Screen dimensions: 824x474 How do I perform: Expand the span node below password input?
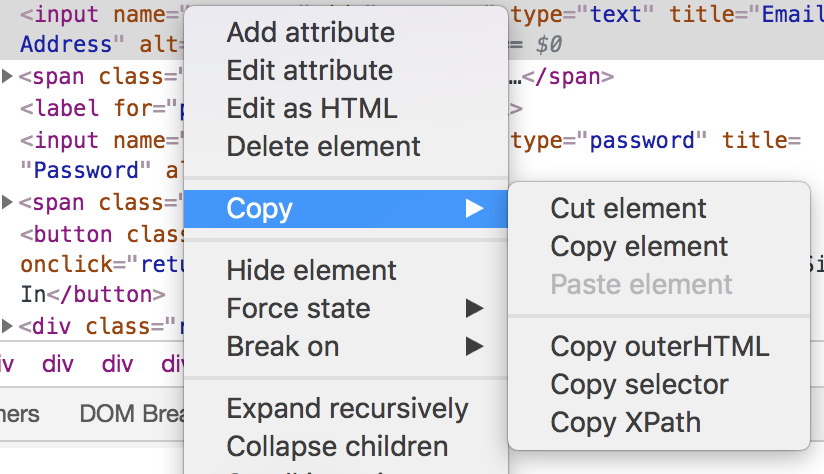click(x=7, y=202)
